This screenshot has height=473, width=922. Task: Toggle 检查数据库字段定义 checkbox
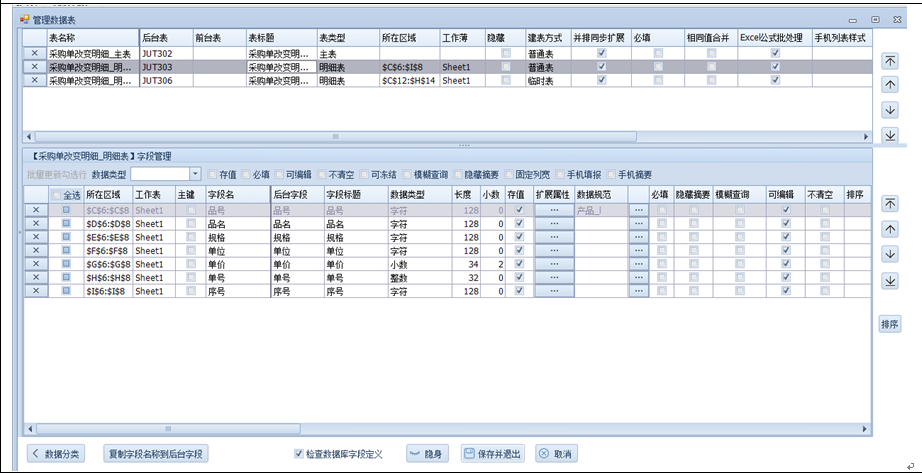click(x=299, y=453)
